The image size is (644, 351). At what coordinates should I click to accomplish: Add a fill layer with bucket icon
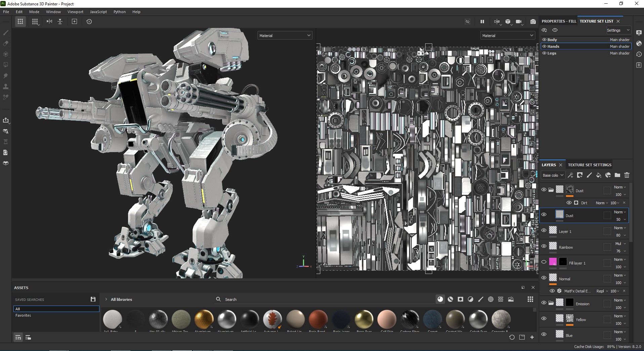click(598, 175)
